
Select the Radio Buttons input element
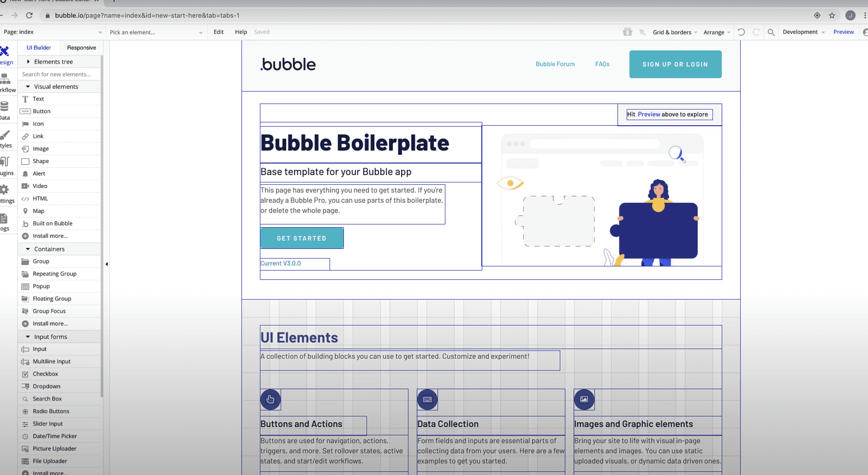59,411
